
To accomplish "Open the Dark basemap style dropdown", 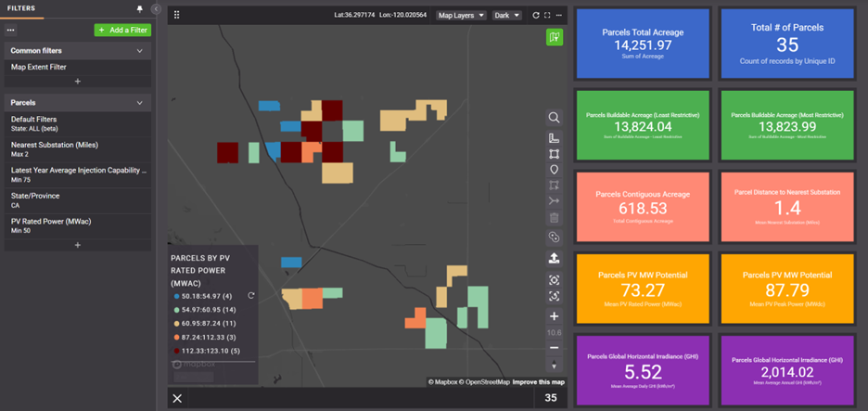I will pyautogui.click(x=506, y=16).
